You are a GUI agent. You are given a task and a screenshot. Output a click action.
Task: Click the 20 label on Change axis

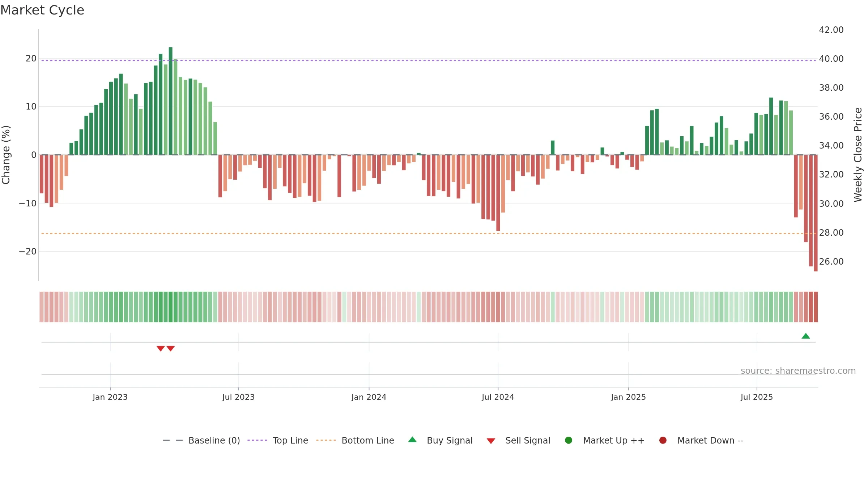coord(31,59)
